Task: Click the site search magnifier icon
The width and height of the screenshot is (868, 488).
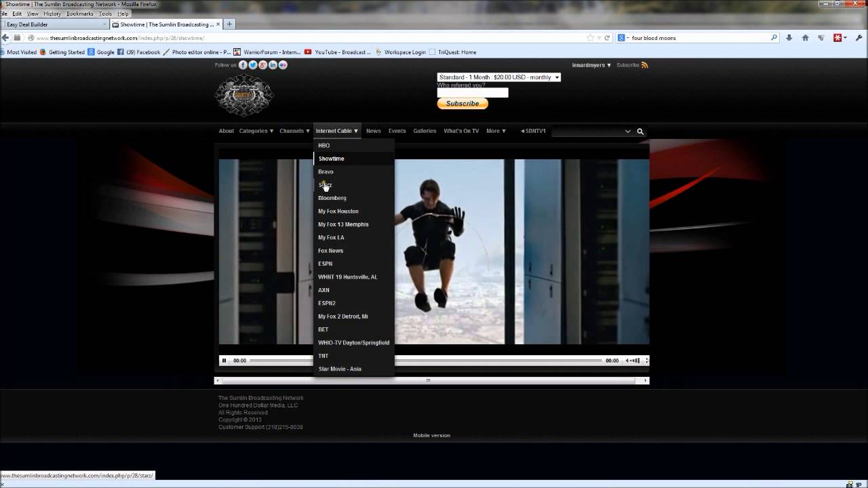Action: [x=640, y=131]
